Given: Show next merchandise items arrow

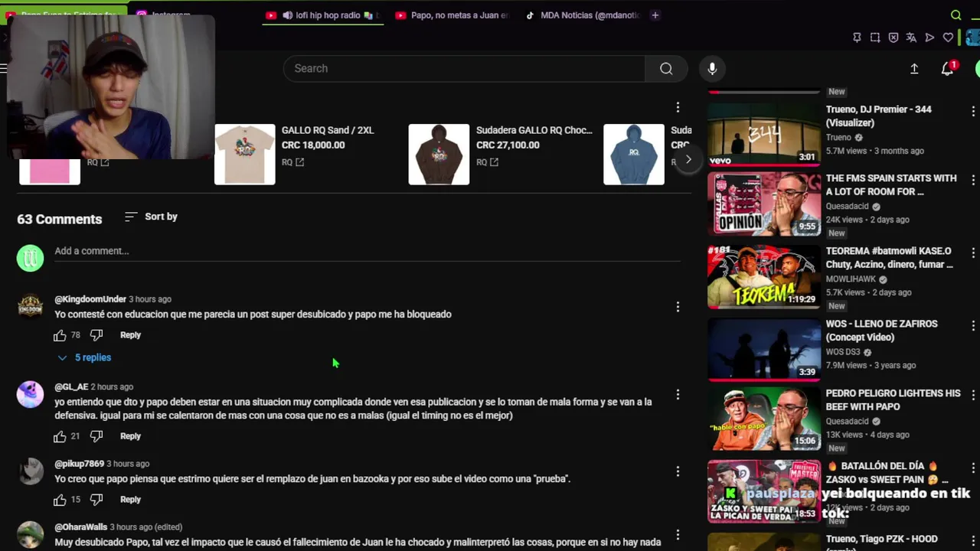Looking at the screenshot, I should point(688,159).
